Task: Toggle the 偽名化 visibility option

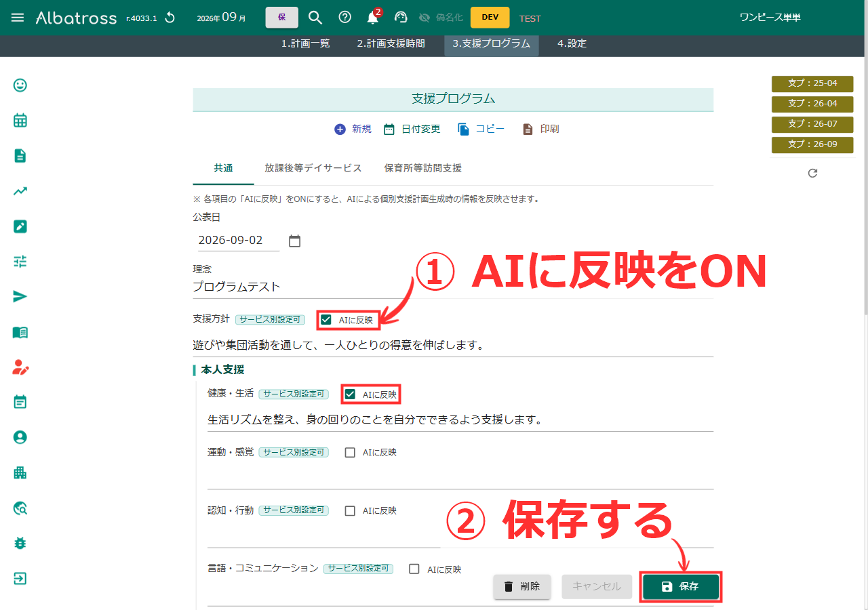Action: [441, 18]
